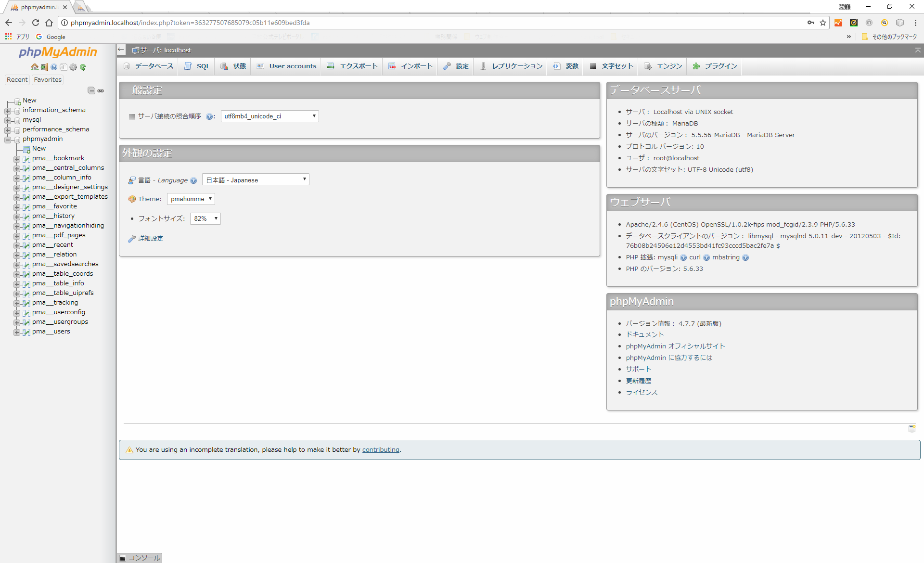
Task: Open server connection collation dropdown
Action: tap(269, 116)
